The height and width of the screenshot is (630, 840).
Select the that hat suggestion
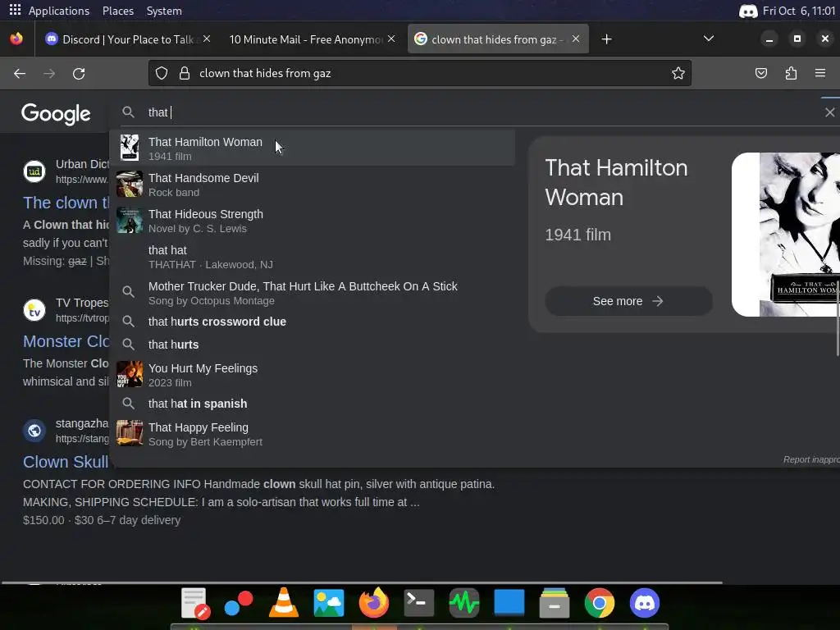(x=313, y=257)
